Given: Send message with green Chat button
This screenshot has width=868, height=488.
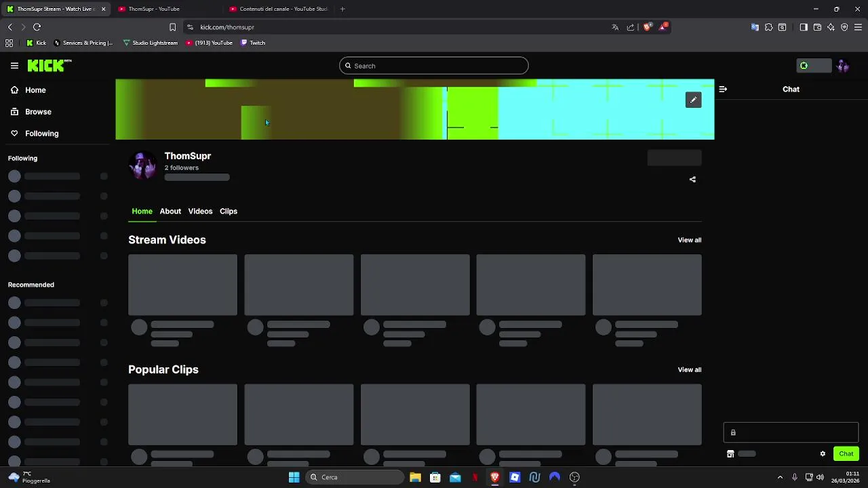Looking at the screenshot, I should pos(846,454).
